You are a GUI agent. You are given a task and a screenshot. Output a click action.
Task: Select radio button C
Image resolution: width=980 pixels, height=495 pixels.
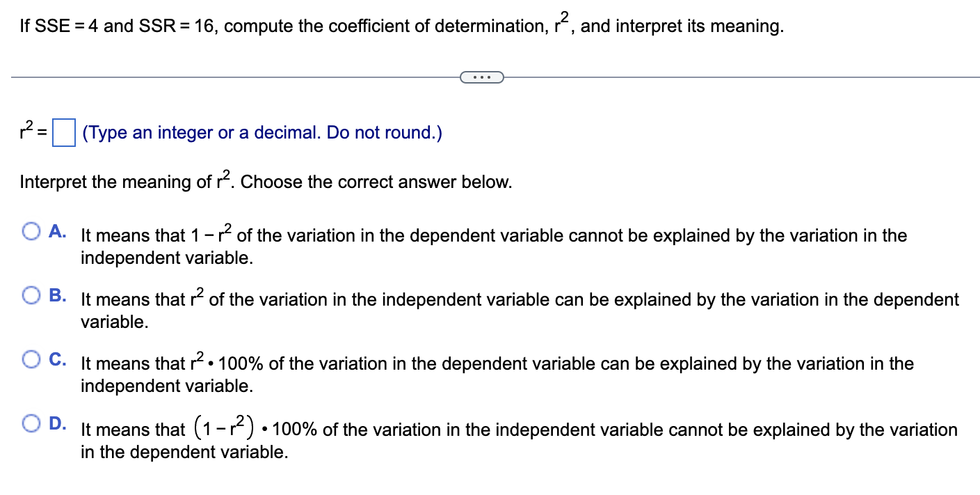coord(31,359)
